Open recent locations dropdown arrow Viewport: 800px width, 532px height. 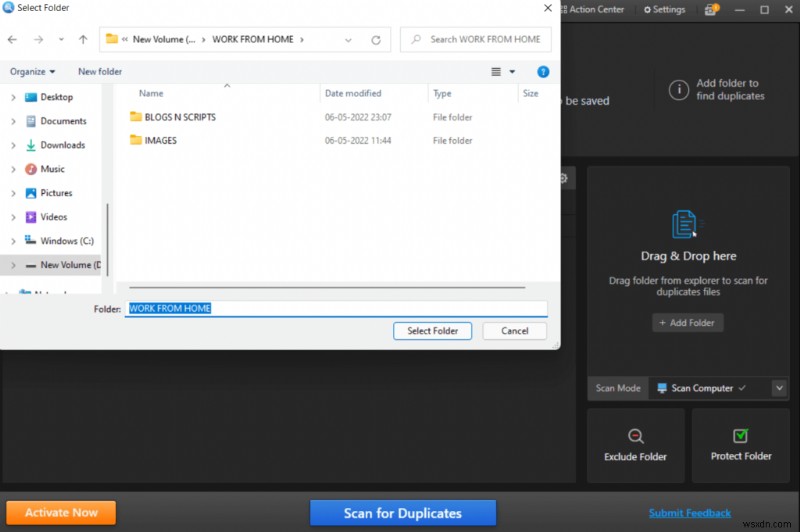(x=61, y=39)
